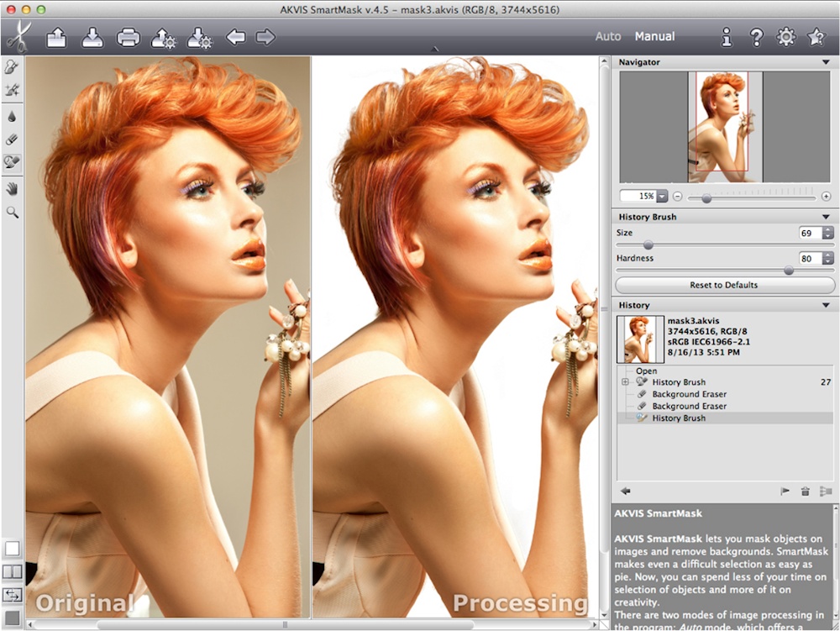This screenshot has height=631, width=840.
Task: Click the Reset to Defaults button
Action: pos(724,285)
